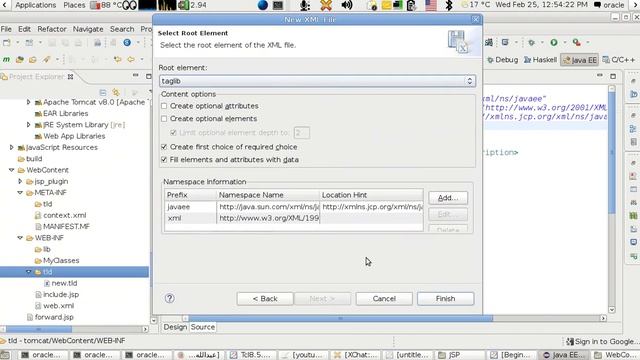Open the Places menu in top panel
The width and height of the screenshot is (640, 360).
tap(74, 5)
